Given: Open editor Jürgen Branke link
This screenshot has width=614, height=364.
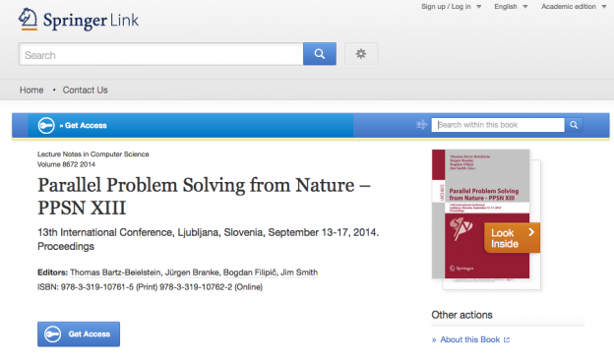Looking at the screenshot, I should [x=192, y=273].
